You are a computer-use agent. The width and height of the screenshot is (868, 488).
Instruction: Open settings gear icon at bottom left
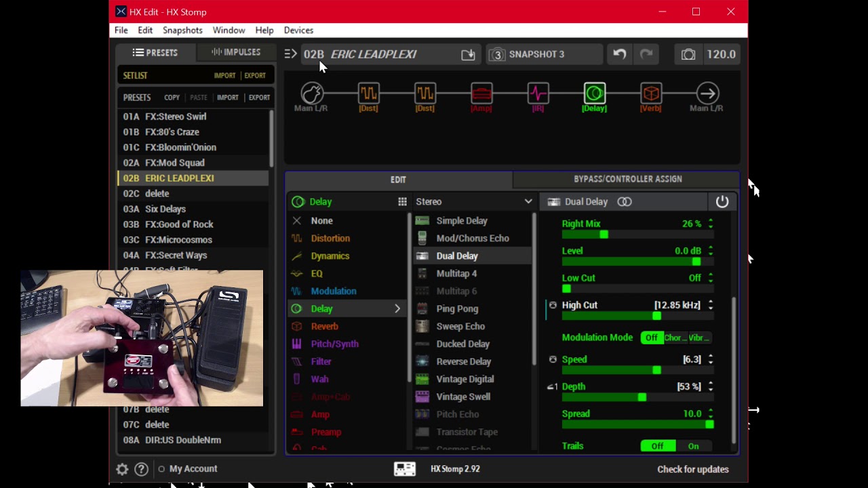point(122,469)
